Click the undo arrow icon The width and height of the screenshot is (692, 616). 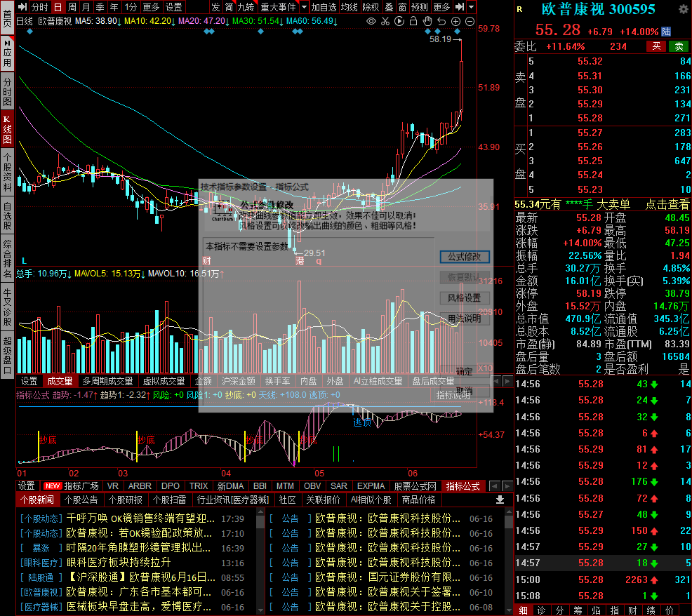pos(441,21)
